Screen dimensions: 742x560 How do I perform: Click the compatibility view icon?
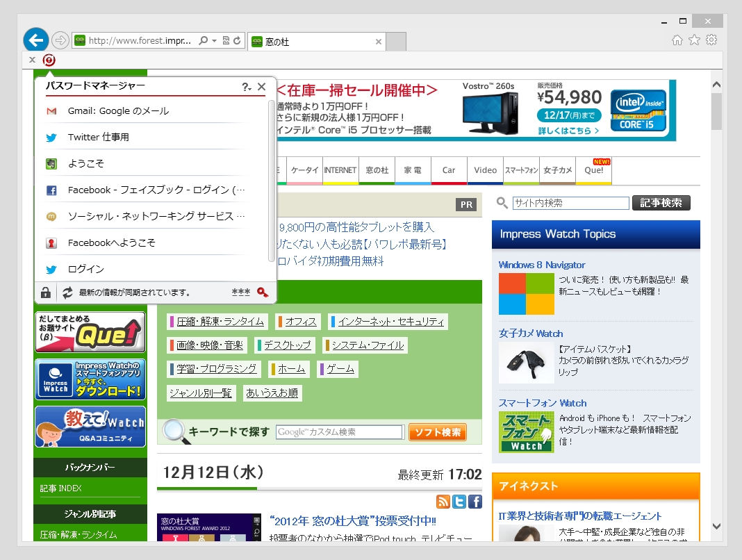[x=226, y=41]
